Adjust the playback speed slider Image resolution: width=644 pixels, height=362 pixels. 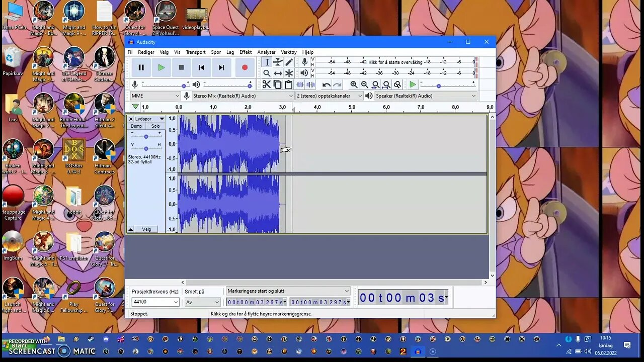(448, 85)
